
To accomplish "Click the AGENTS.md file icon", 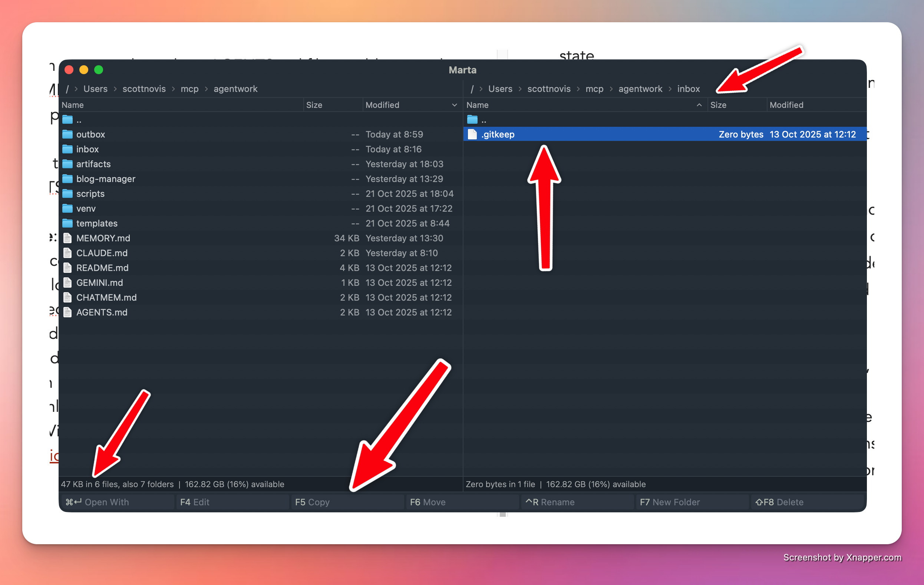I will tap(67, 312).
